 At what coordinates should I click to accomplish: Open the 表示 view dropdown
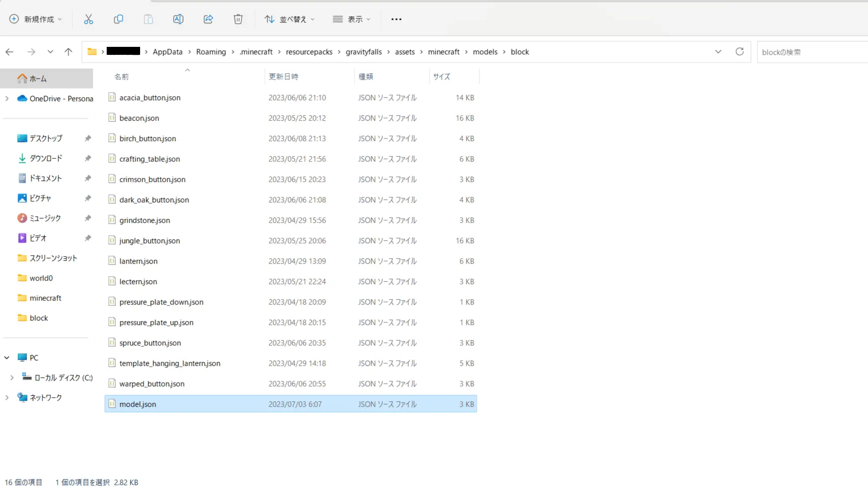click(x=352, y=19)
